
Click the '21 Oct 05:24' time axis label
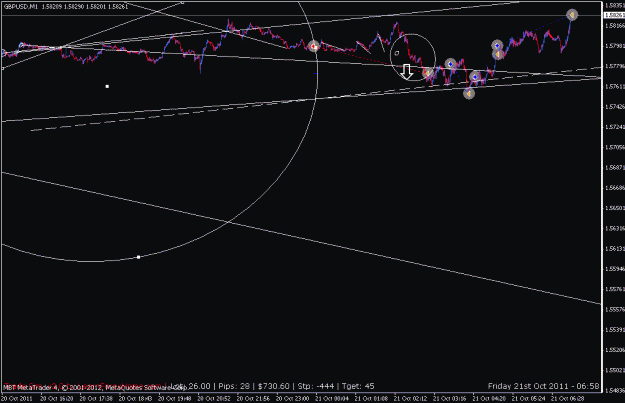tap(528, 398)
